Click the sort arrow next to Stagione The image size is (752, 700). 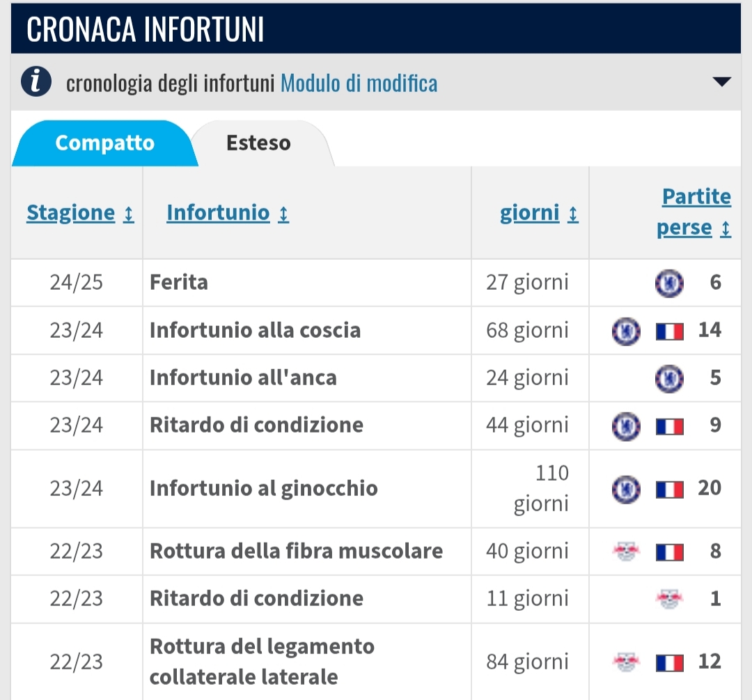(129, 214)
